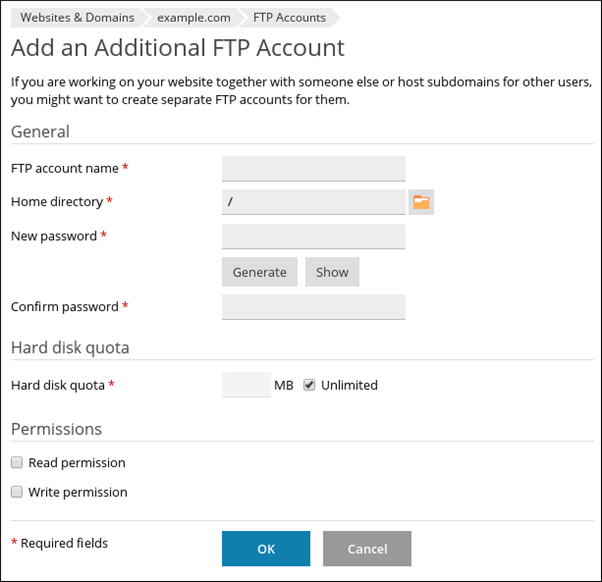This screenshot has height=582, width=602.
Task: Toggle the Unlimited disk quota checkbox
Action: [x=310, y=385]
